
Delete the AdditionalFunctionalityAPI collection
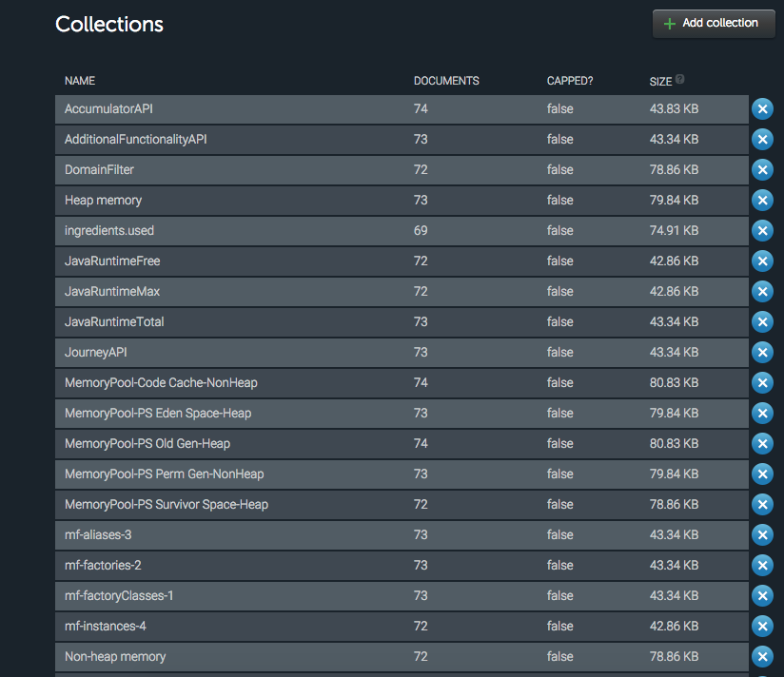(762, 140)
